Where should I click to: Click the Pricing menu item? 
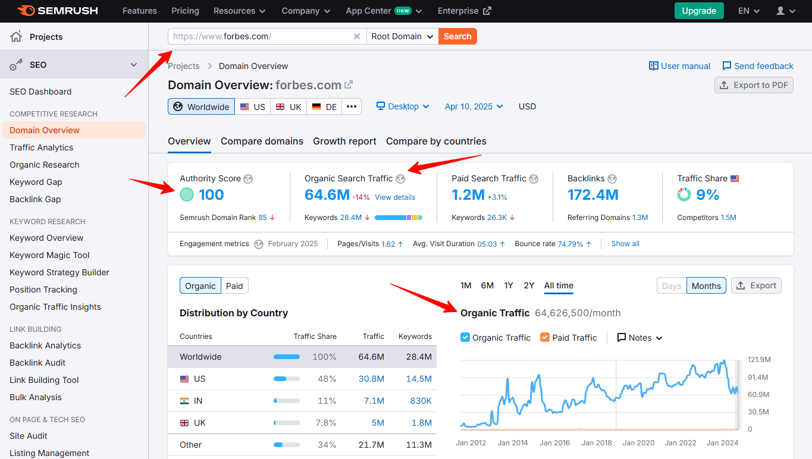185,11
